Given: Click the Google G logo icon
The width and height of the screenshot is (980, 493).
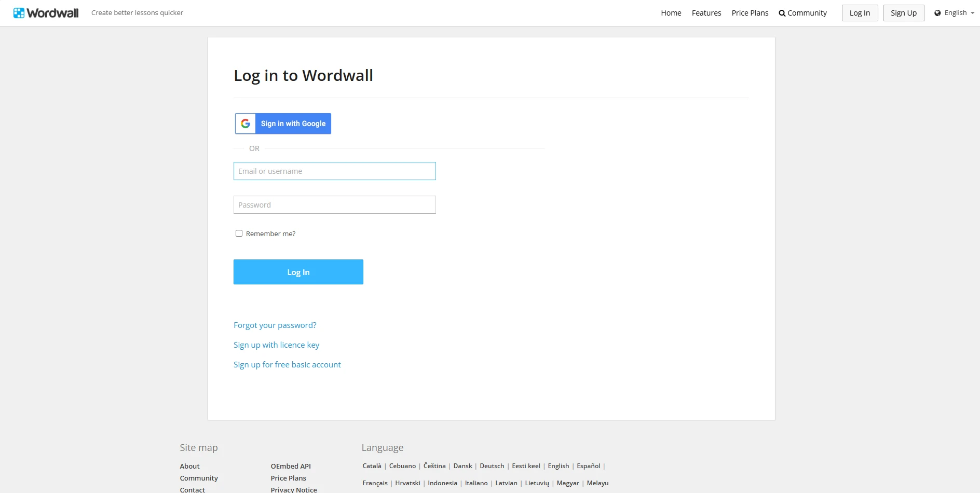Looking at the screenshot, I should [246, 124].
